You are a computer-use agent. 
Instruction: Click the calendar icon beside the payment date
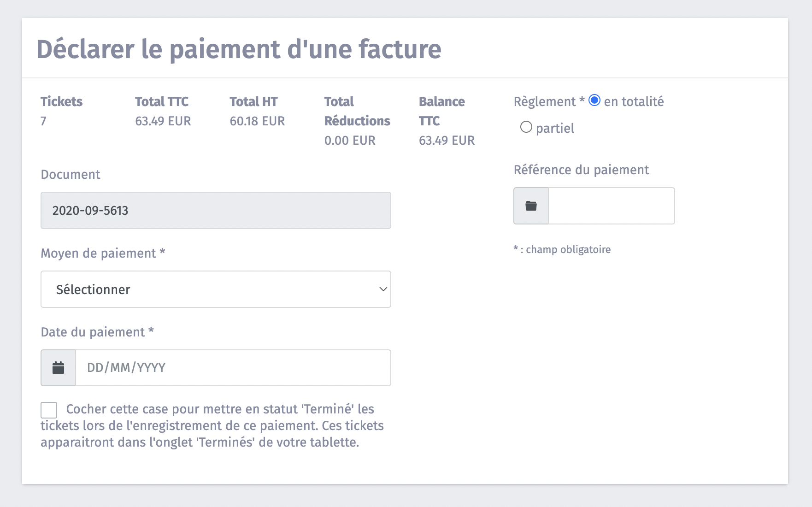58,368
